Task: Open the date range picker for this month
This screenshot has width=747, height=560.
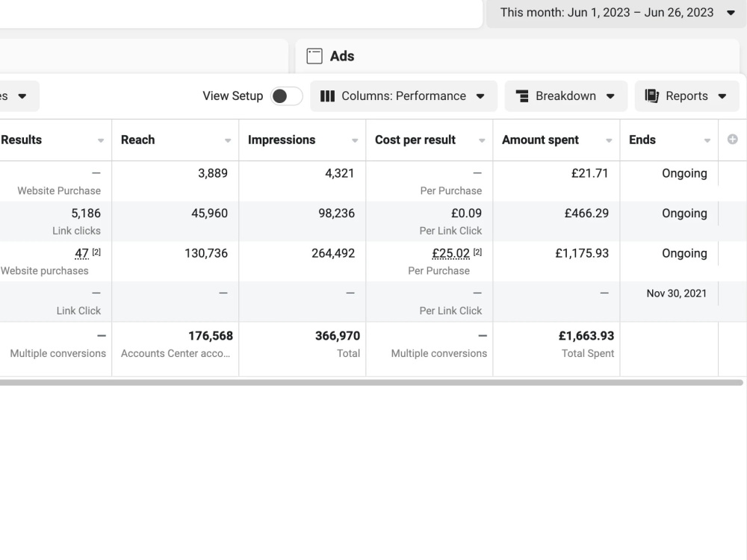Action: pos(616,13)
